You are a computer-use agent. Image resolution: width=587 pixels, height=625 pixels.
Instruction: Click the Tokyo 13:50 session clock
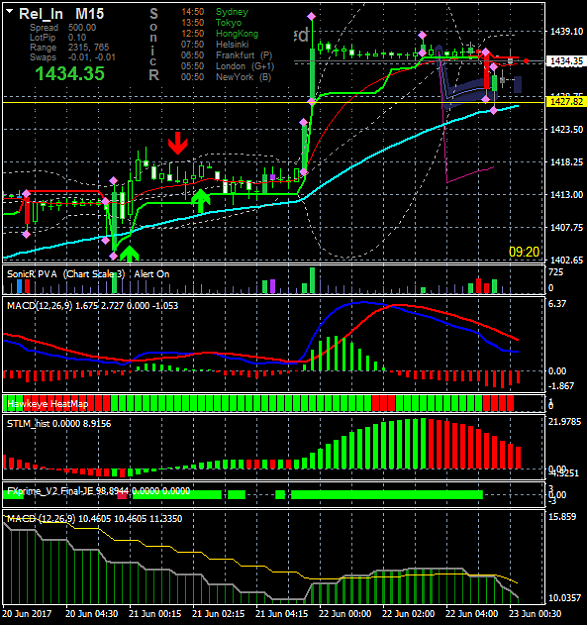(x=211, y=23)
